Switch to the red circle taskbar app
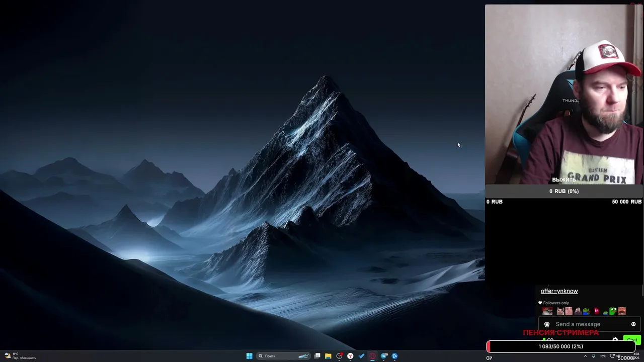 pos(372,356)
